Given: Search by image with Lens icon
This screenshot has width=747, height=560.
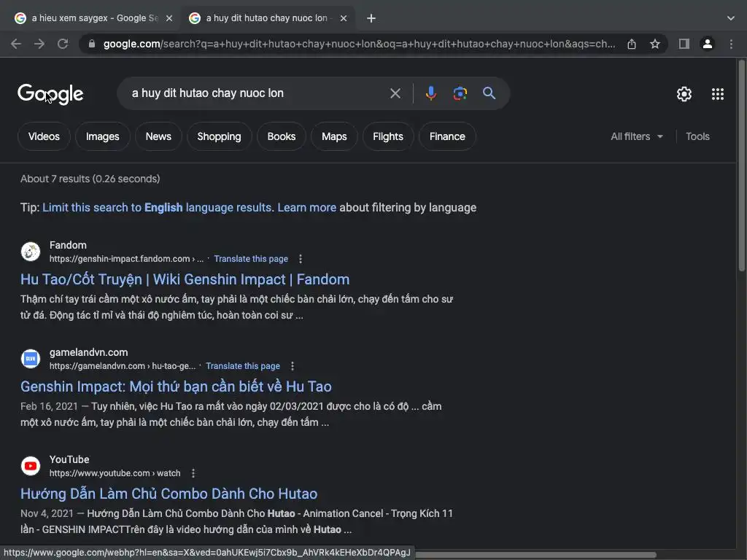Looking at the screenshot, I should 460,93.
